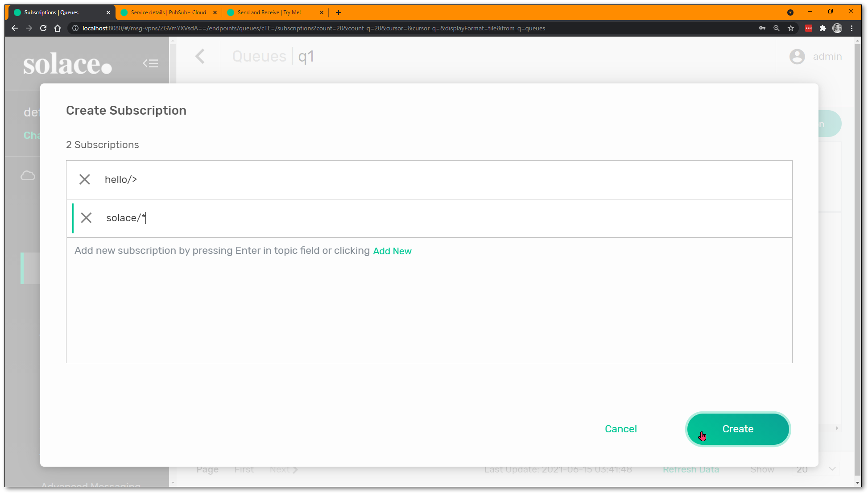The image size is (868, 493).
Task: Switch to Send and Receive Try Me tab
Action: tap(269, 12)
